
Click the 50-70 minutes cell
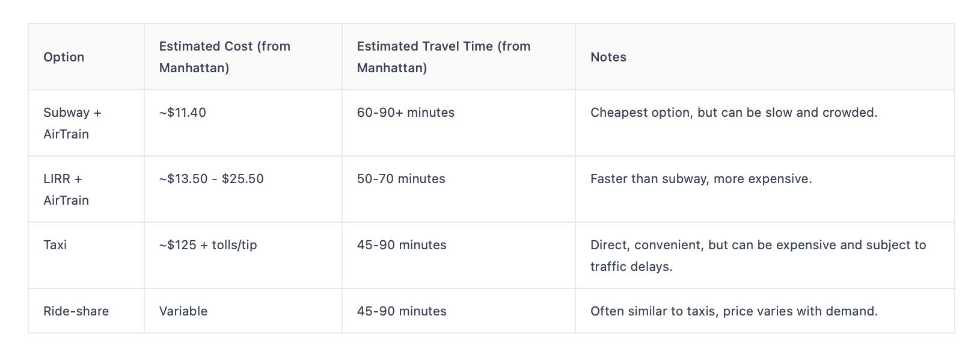point(459,190)
